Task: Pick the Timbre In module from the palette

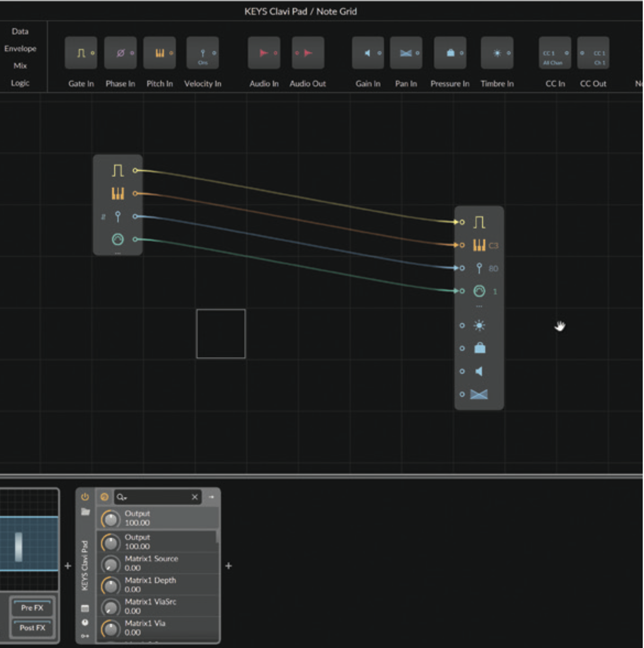Action: (x=497, y=53)
